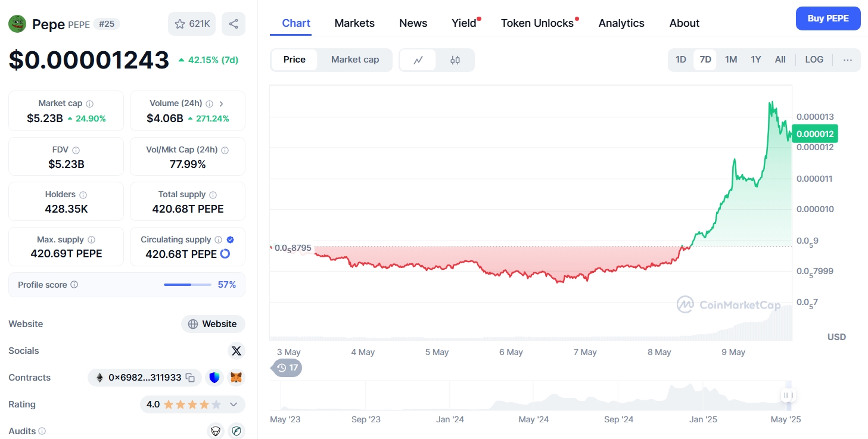Screen dimensions: 868x439
Task: Expand the Rating 4.0 dropdown
Action: pyautogui.click(x=234, y=404)
